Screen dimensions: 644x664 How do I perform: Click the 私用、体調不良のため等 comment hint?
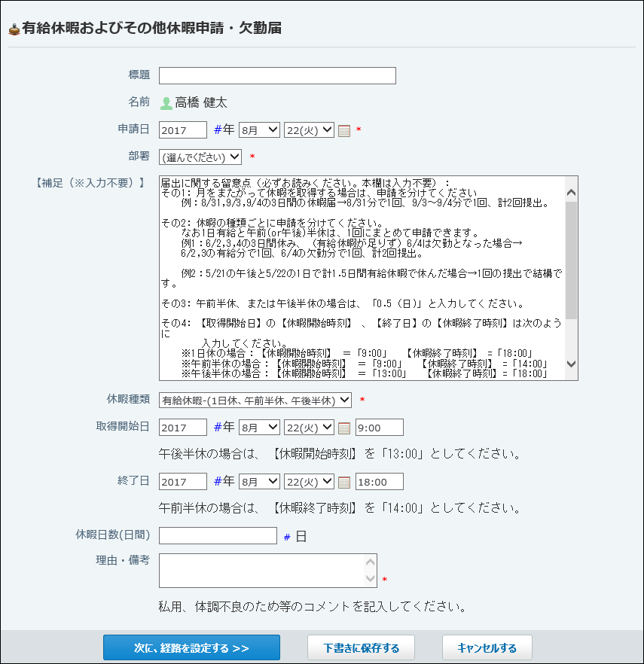coord(313,608)
